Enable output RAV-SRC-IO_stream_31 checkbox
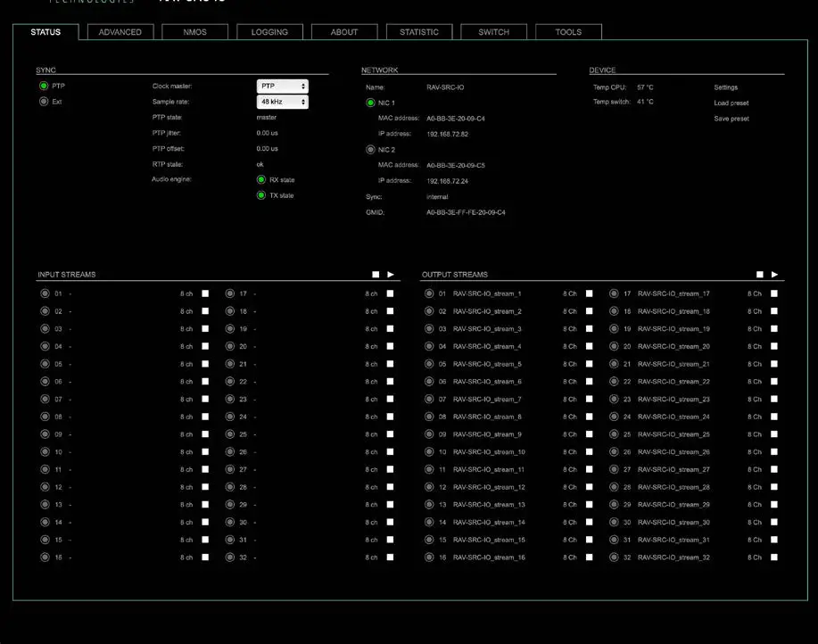This screenshot has width=818, height=644. tap(773, 539)
